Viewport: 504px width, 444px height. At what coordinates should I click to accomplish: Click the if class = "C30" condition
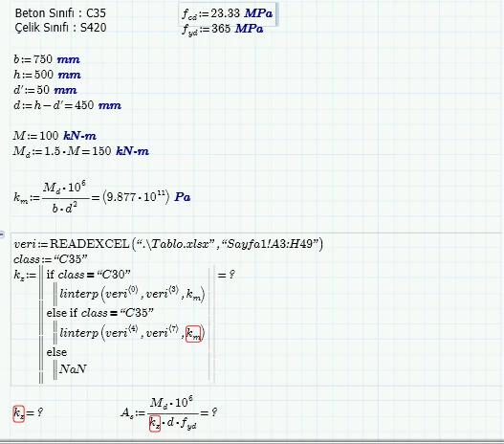pos(88,275)
